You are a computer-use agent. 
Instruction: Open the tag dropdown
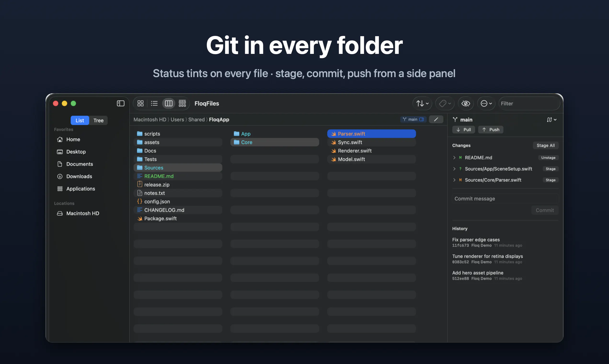pos(445,103)
